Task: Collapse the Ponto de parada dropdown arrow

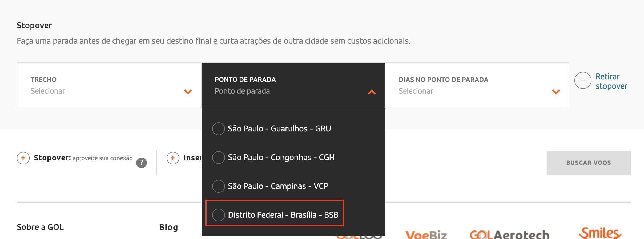Action: click(x=372, y=92)
